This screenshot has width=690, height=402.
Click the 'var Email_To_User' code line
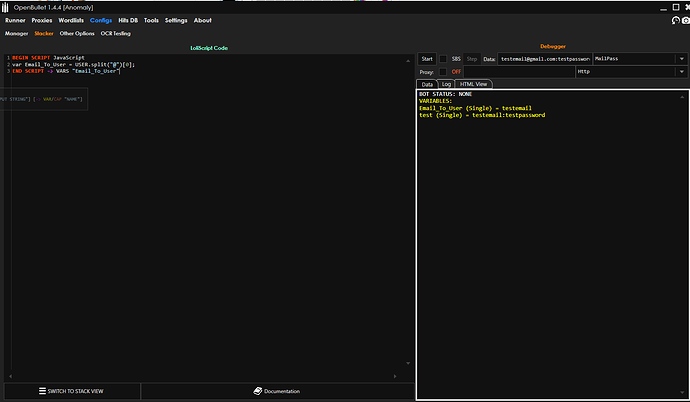73,64
